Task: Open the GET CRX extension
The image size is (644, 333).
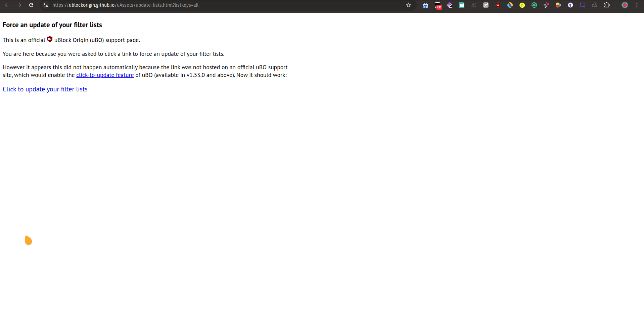Action: (474, 5)
